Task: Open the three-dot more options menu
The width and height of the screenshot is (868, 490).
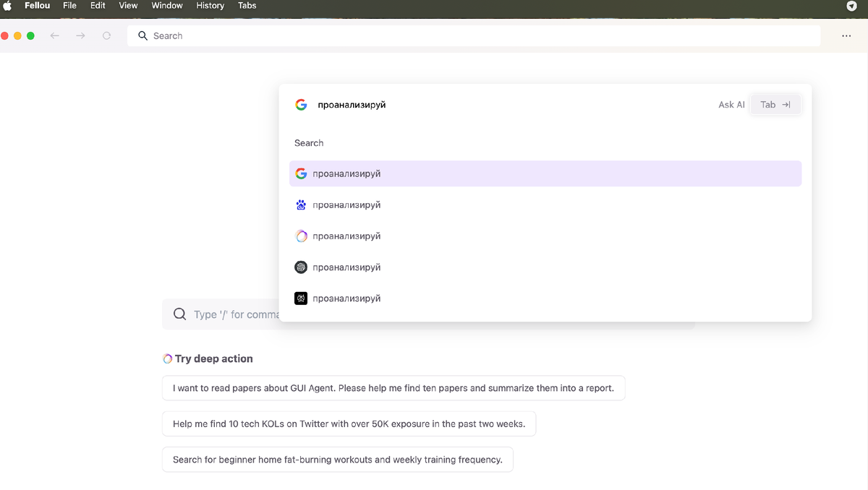Action: click(x=846, y=35)
